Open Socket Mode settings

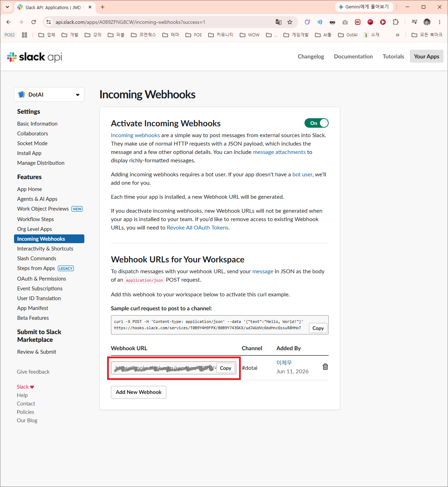(x=32, y=143)
